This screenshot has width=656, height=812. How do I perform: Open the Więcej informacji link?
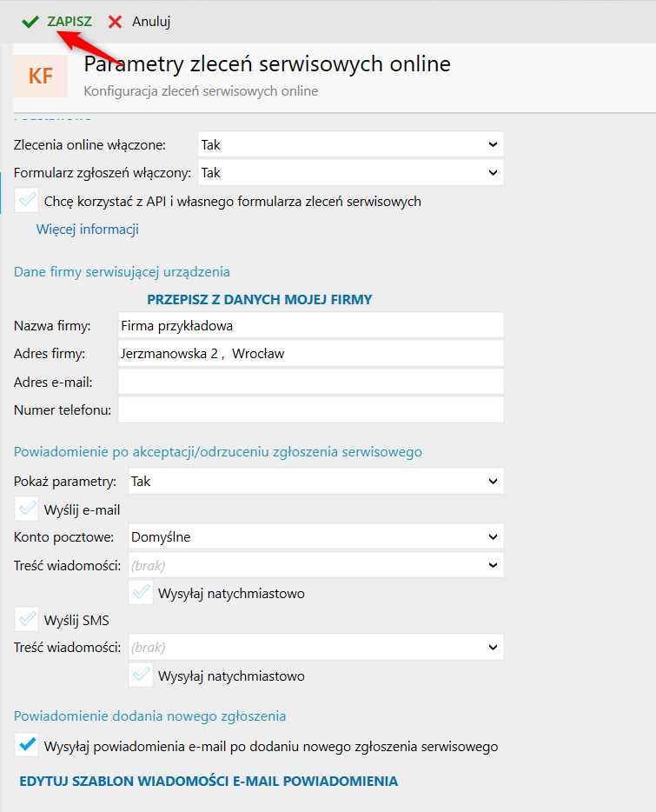pos(88,230)
